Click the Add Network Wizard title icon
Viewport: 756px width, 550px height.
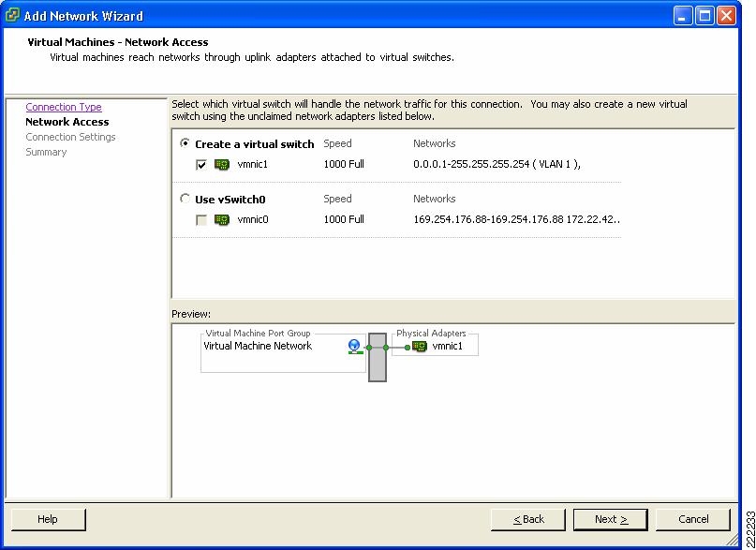tap(12, 15)
